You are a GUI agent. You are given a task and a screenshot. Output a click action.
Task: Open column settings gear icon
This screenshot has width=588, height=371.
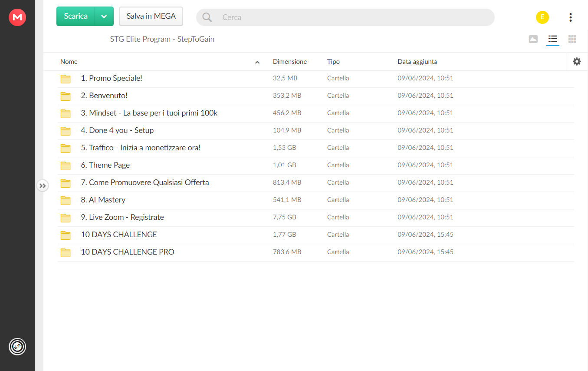(577, 62)
